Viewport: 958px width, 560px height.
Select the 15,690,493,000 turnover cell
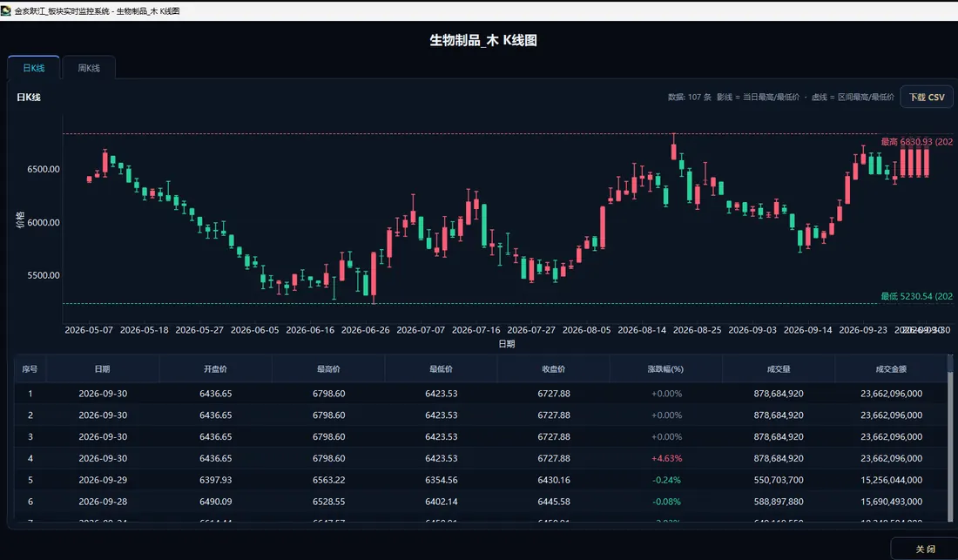pyautogui.click(x=892, y=502)
